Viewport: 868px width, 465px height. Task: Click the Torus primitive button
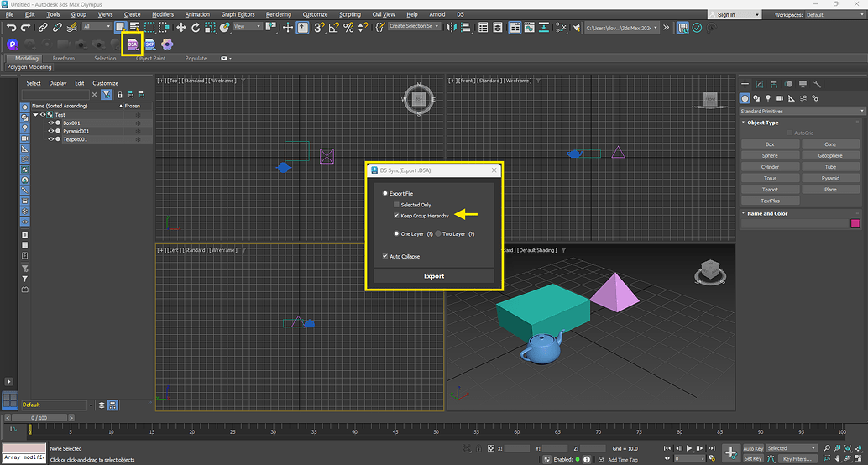click(x=770, y=178)
